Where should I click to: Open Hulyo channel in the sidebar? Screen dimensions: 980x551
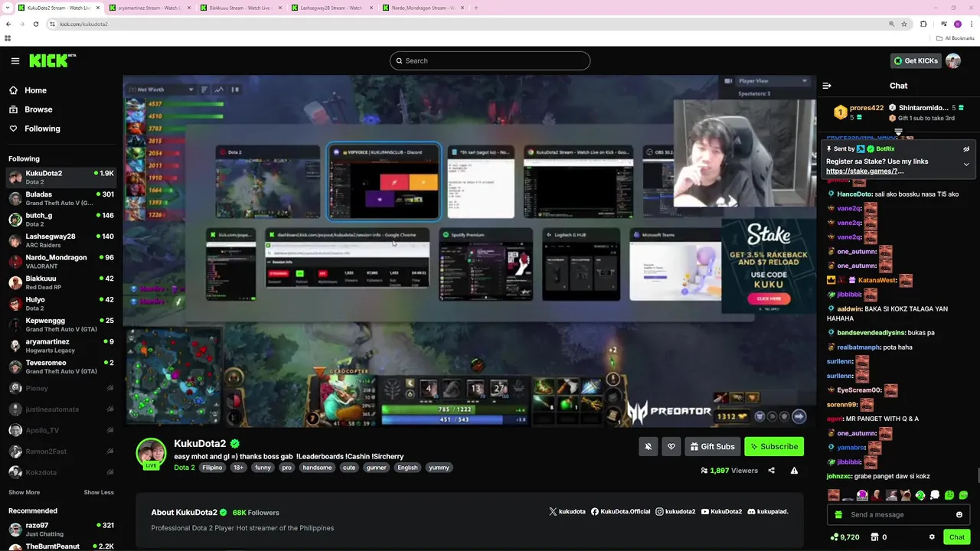61,303
